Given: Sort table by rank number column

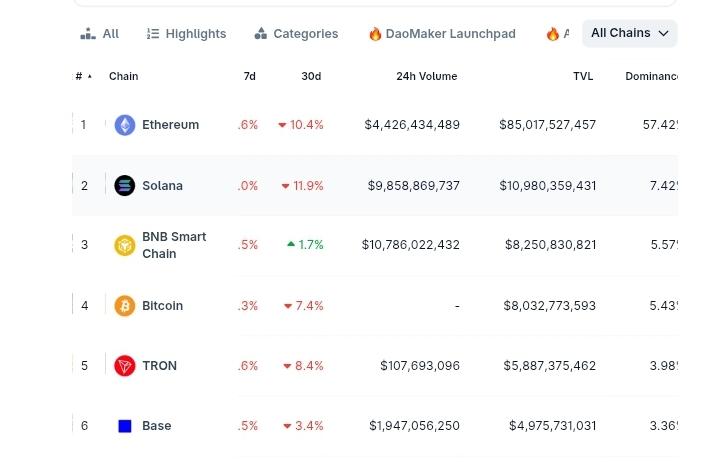Looking at the screenshot, I should (82, 76).
